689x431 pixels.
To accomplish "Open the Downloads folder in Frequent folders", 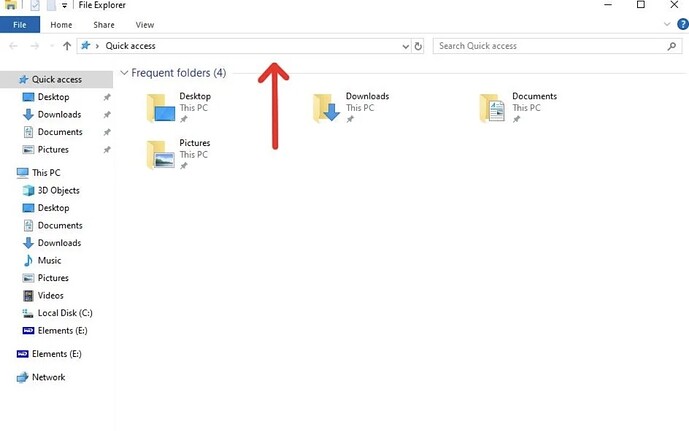I will tap(366, 97).
